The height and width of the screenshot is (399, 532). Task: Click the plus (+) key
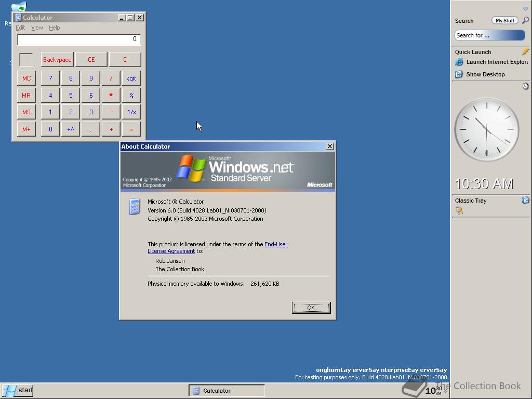pyautogui.click(x=111, y=129)
